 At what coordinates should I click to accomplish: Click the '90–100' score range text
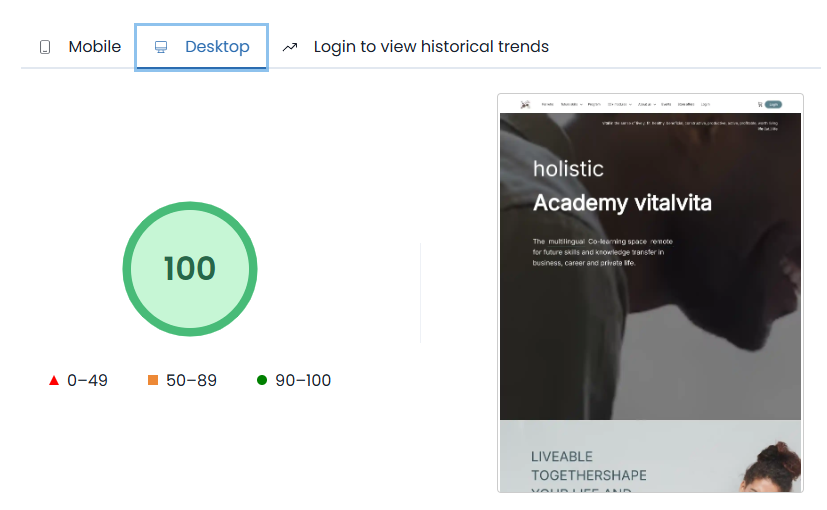click(x=303, y=380)
